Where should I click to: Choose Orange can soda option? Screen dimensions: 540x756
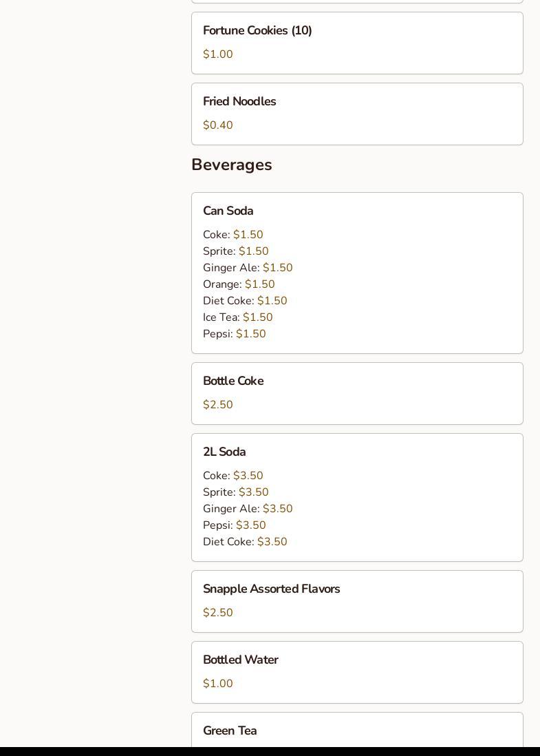[x=238, y=284]
